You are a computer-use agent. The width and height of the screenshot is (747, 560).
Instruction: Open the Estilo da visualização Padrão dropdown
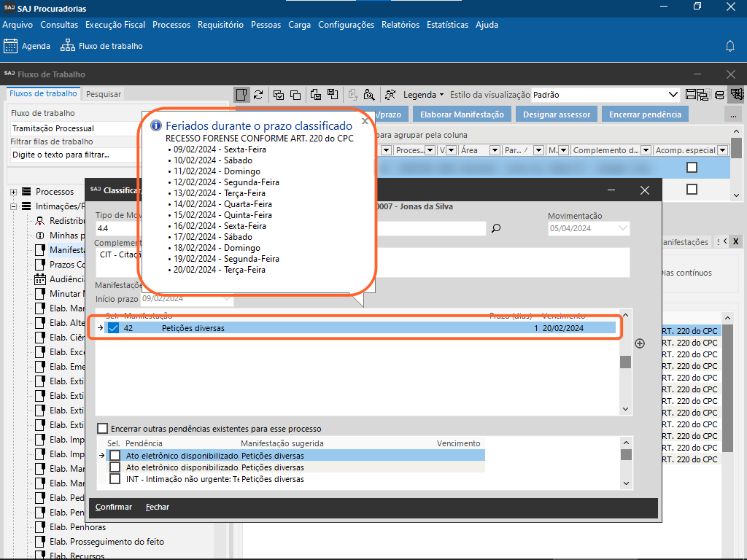(x=673, y=95)
